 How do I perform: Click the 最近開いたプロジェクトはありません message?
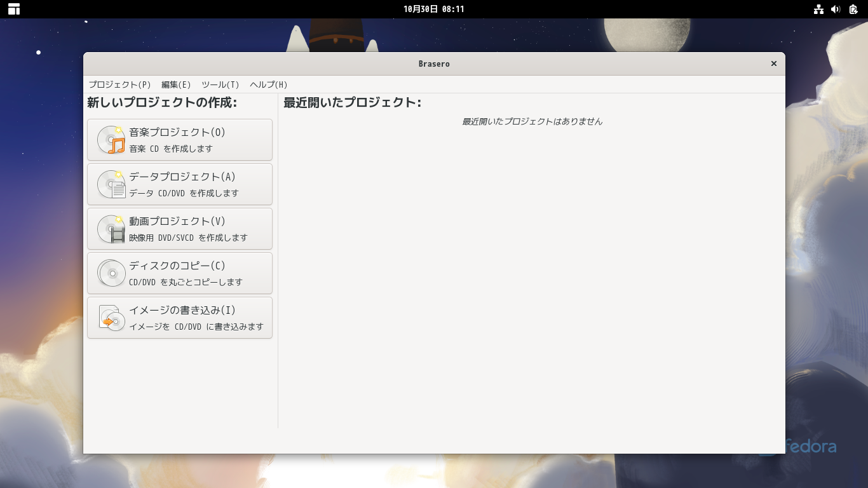[x=532, y=121]
